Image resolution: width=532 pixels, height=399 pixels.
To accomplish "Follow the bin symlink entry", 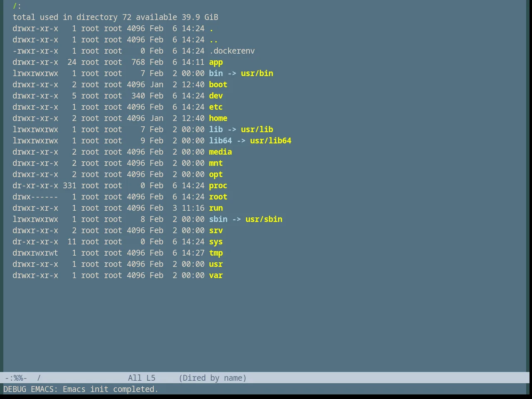I will [216, 74].
